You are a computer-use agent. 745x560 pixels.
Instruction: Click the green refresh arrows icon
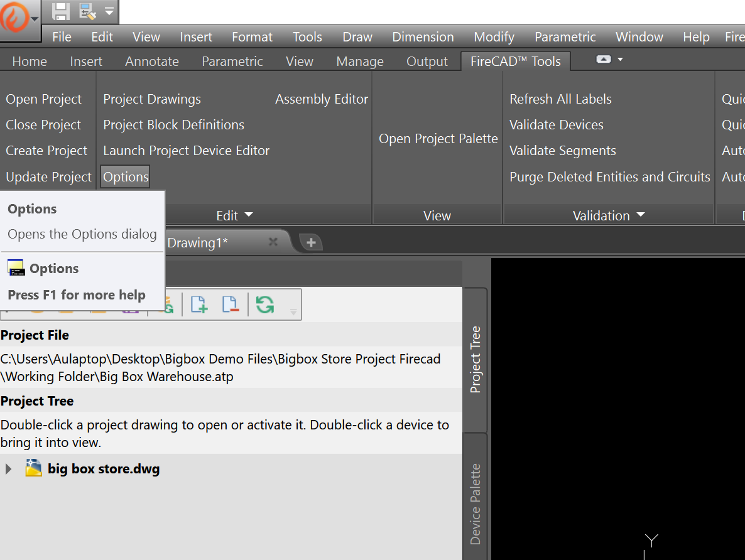[x=265, y=304]
